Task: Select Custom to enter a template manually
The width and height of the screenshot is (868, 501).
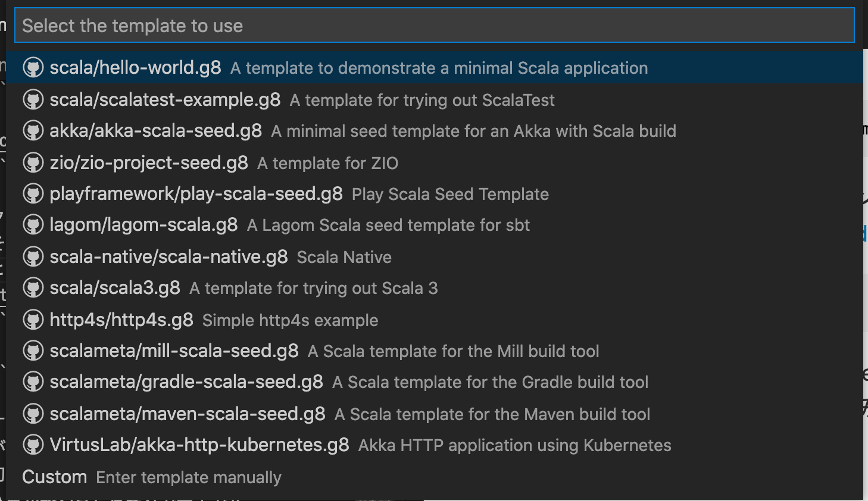Action: tap(54, 477)
